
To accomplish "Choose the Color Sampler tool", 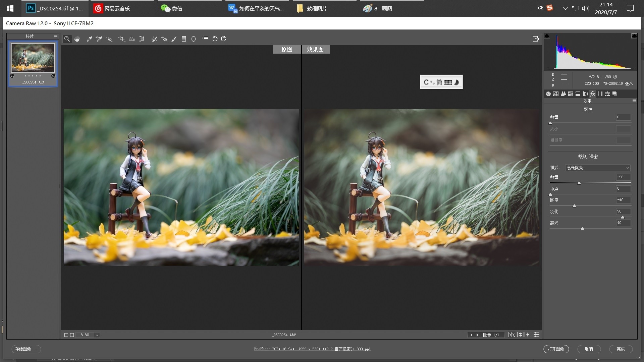I will [99, 39].
